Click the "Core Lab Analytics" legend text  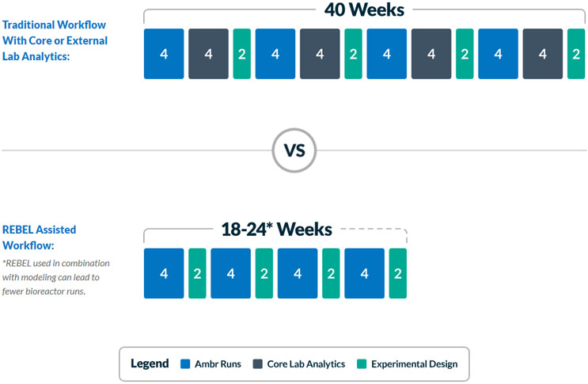(305, 364)
